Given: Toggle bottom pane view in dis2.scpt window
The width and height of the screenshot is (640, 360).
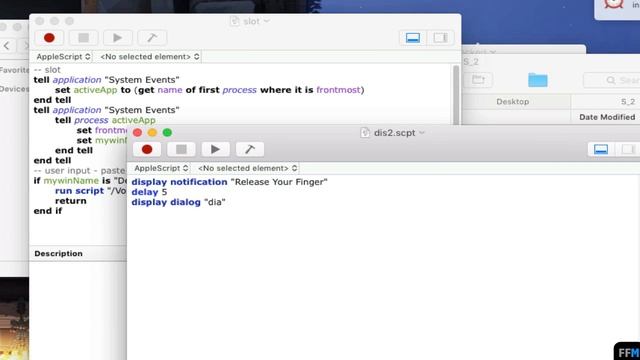Looking at the screenshot, I should tap(601, 149).
